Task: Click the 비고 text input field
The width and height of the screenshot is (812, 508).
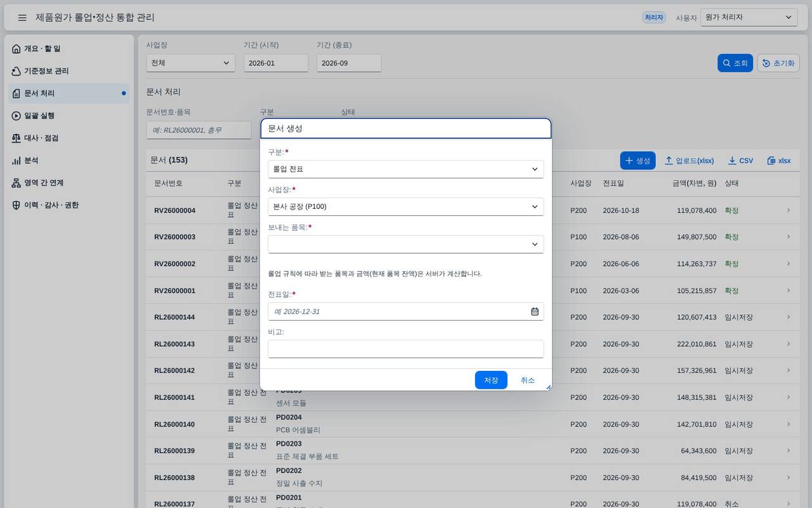Action: click(x=406, y=349)
